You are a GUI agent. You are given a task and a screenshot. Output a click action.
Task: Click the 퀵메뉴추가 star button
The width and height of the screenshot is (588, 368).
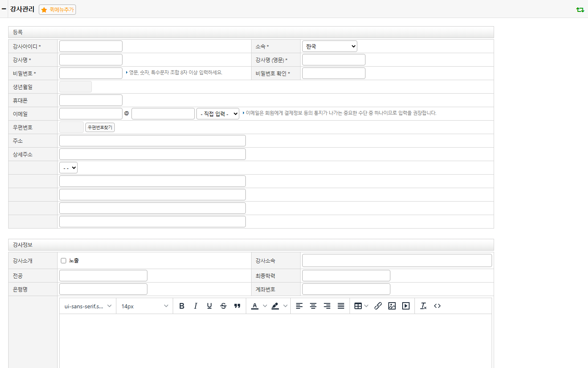58,9
